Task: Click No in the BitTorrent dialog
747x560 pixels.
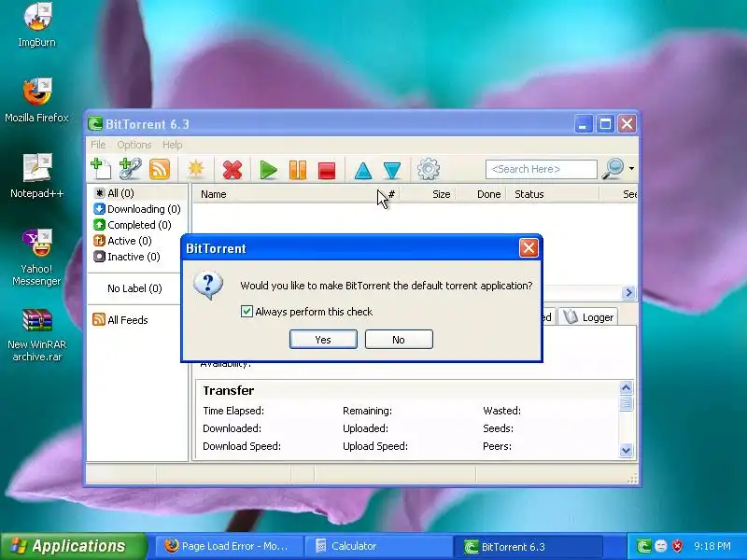Action: (399, 340)
